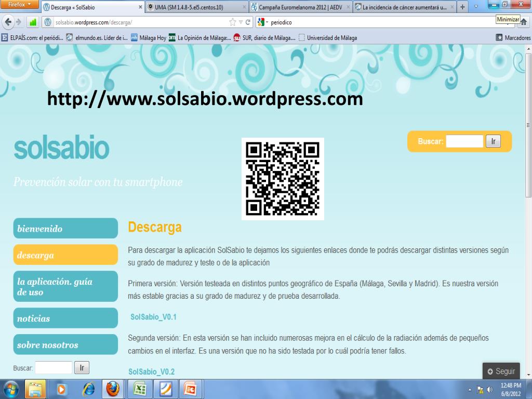Click the WordPress site identity icon in address bar

(48, 22)
